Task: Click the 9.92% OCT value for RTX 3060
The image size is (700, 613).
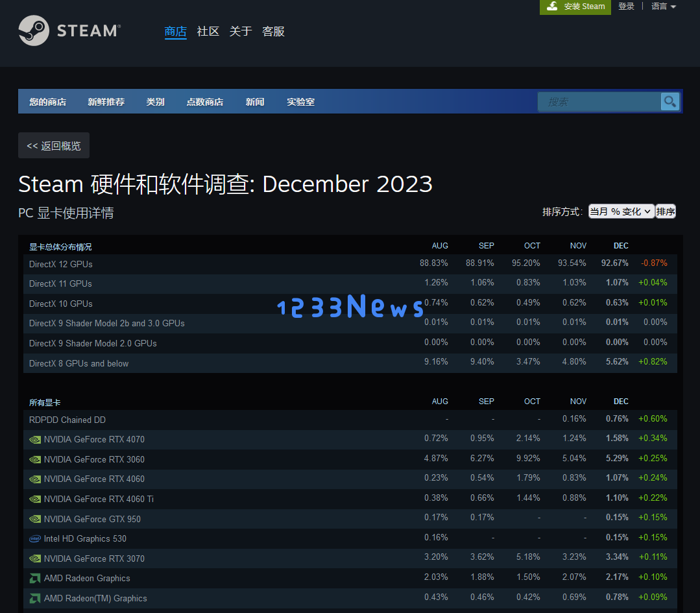Action: [528, 459]
